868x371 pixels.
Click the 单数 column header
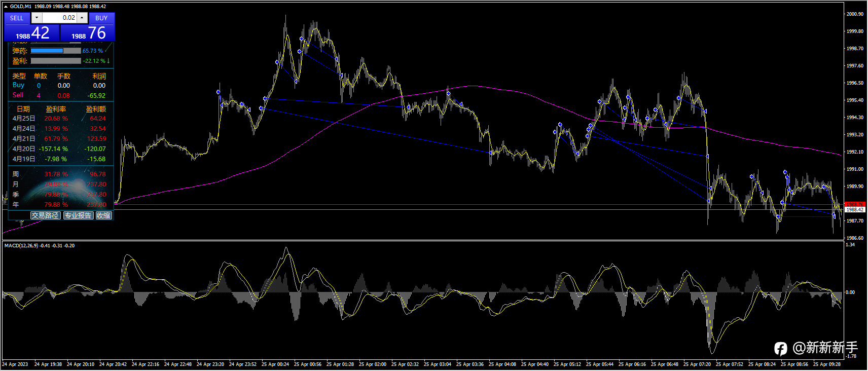(x=41, y=76)
